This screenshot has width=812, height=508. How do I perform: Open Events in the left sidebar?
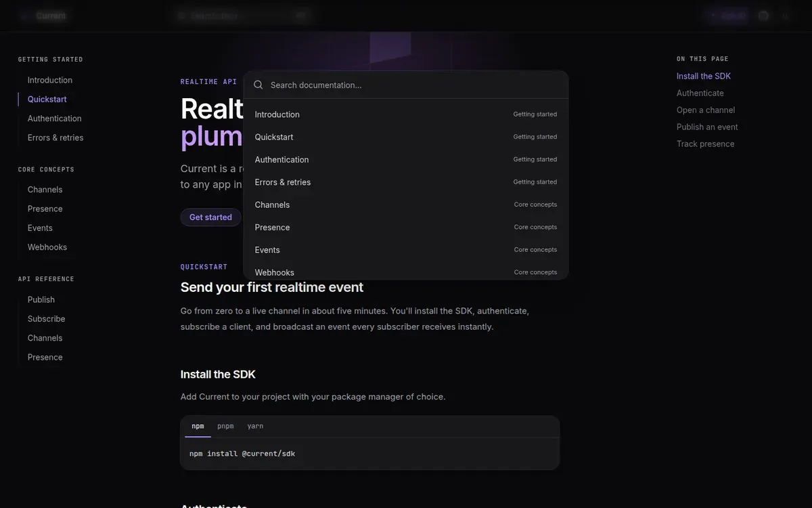[x=40, y=228]
